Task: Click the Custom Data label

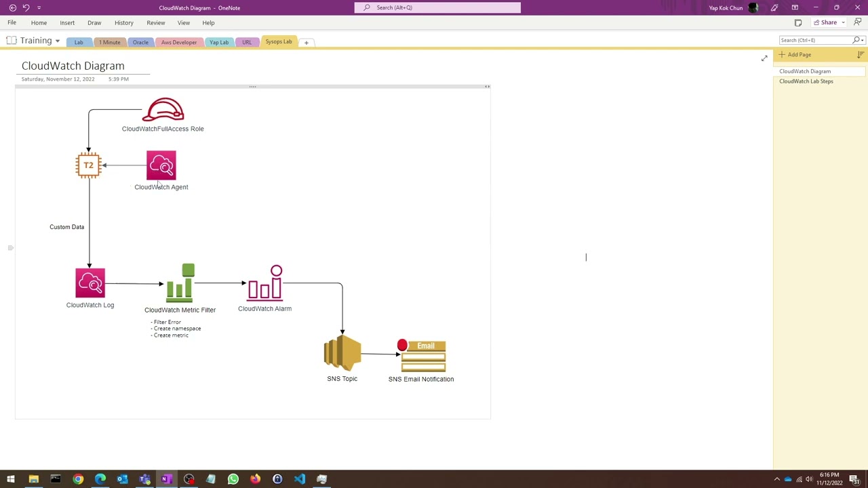Action: [67, 227]
